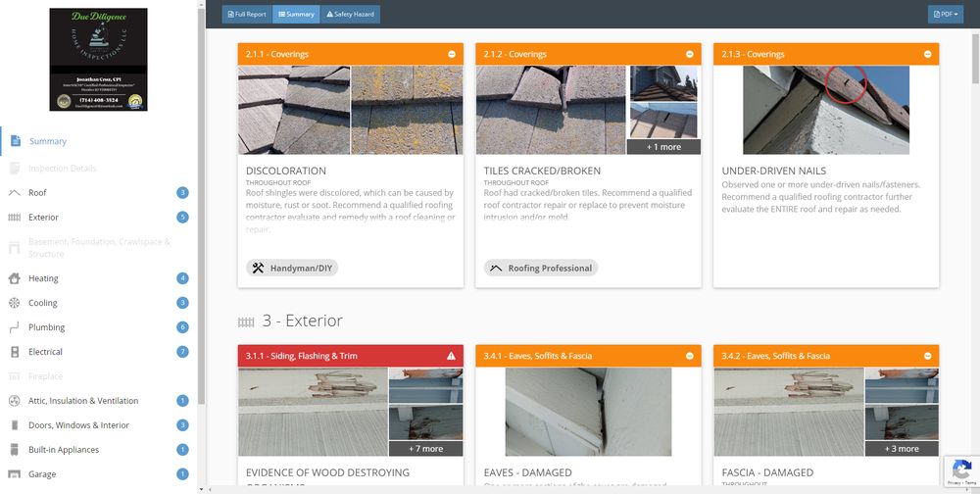This screenshot has width=980, height=494.
Task: Go to Attic, Insulation & Ventilation section
Action: pyautogui.click(x=99, y=401)
